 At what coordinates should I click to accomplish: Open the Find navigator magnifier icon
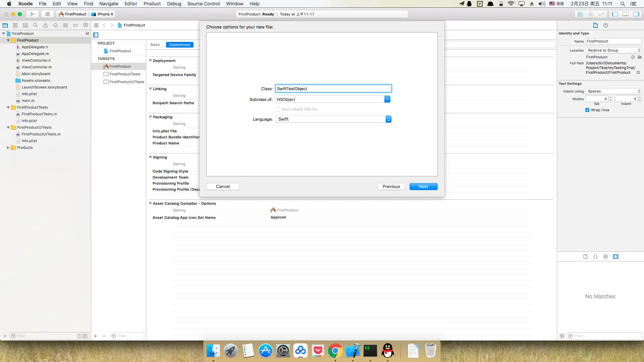click(35, 25)
